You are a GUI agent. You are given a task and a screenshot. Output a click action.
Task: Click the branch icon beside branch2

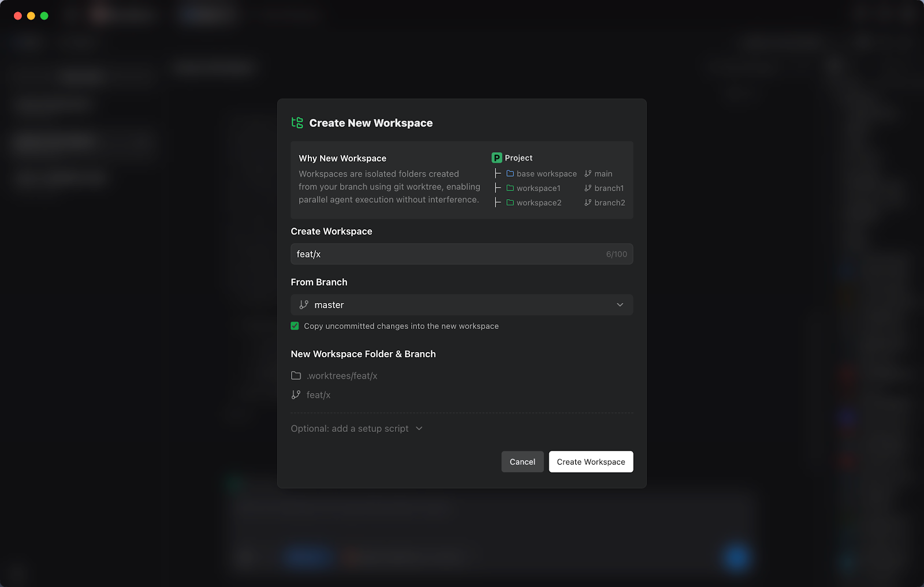coord(587,203)
